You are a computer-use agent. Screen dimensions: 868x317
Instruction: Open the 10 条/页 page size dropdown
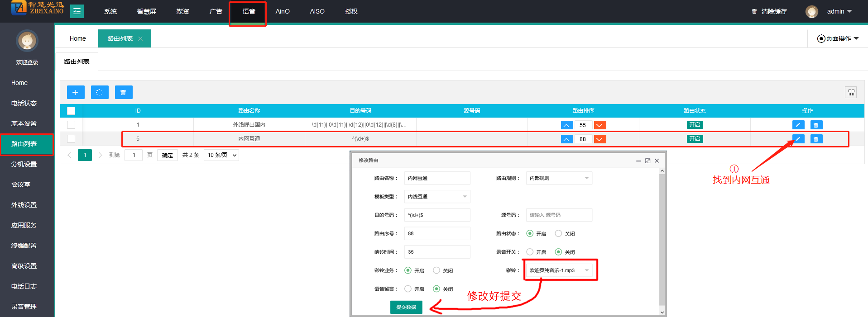(x=221, y=155)
